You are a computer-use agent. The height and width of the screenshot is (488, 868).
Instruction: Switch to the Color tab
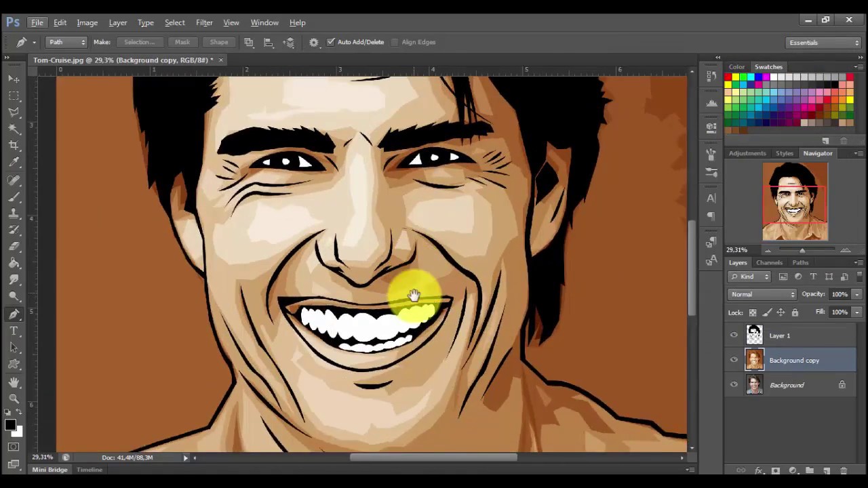(x=736, y=67)
